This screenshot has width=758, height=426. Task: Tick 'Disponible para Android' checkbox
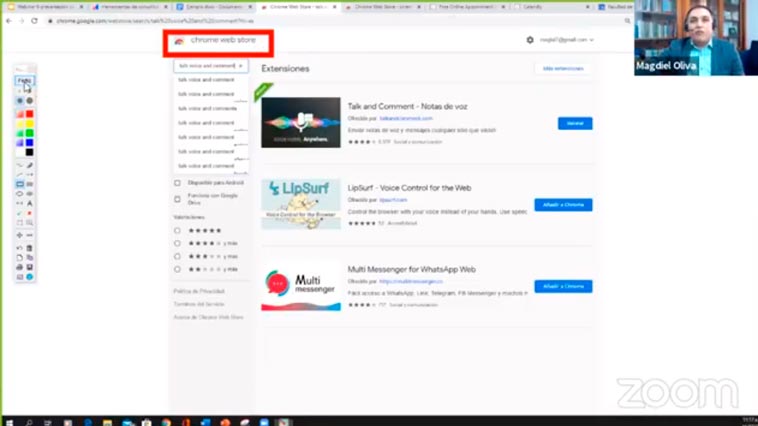(x=177, y=183)
